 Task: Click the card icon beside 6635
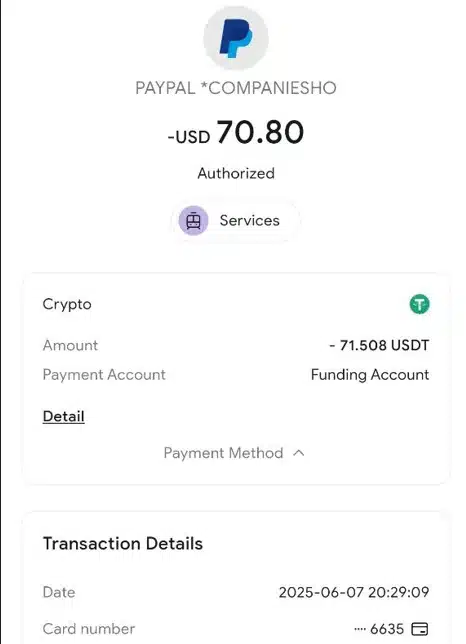click(x=420, y=628)
